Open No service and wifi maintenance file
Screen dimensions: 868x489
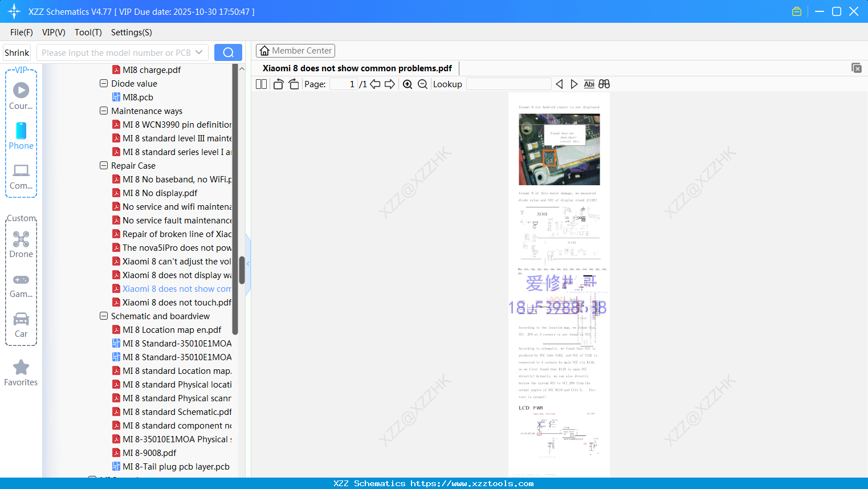click(172, 206)
